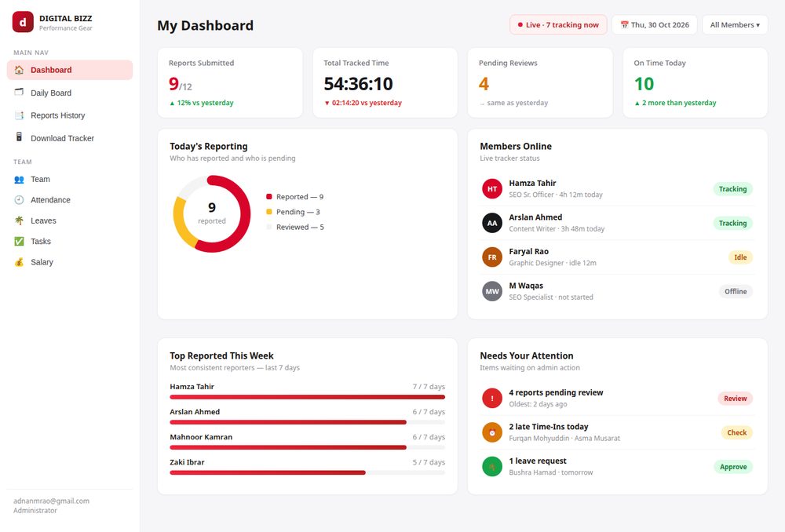The width and height of the screenshot is (785, 532).
Task: Click the "12% vs yesterday" text
Action: click(x=205, y=103)
